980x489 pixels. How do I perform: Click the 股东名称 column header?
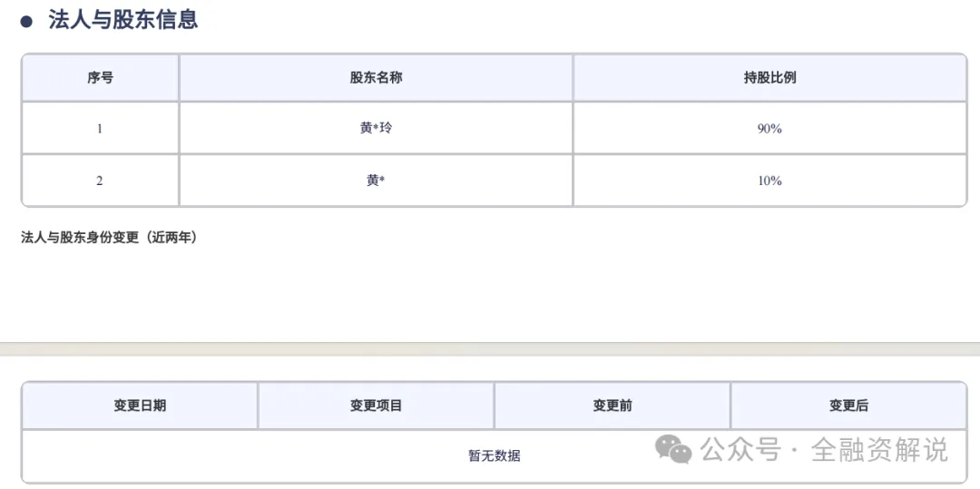click(376, 78)
